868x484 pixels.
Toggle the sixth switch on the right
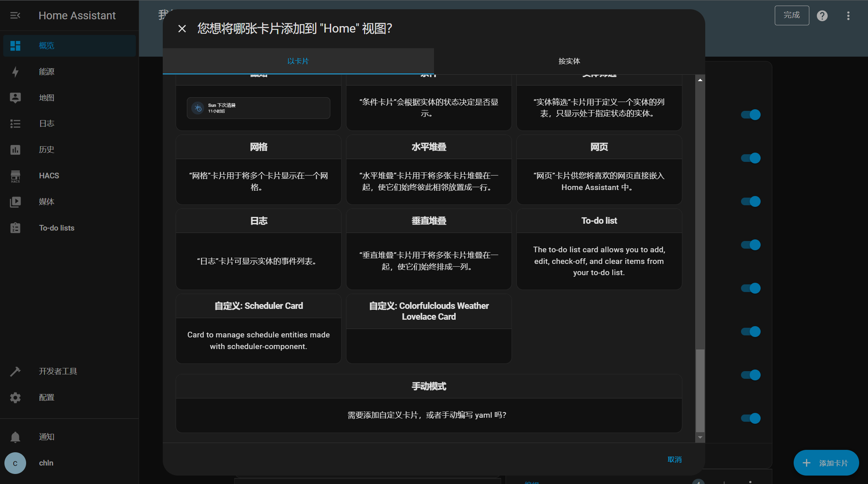click(x=751, y=331)
